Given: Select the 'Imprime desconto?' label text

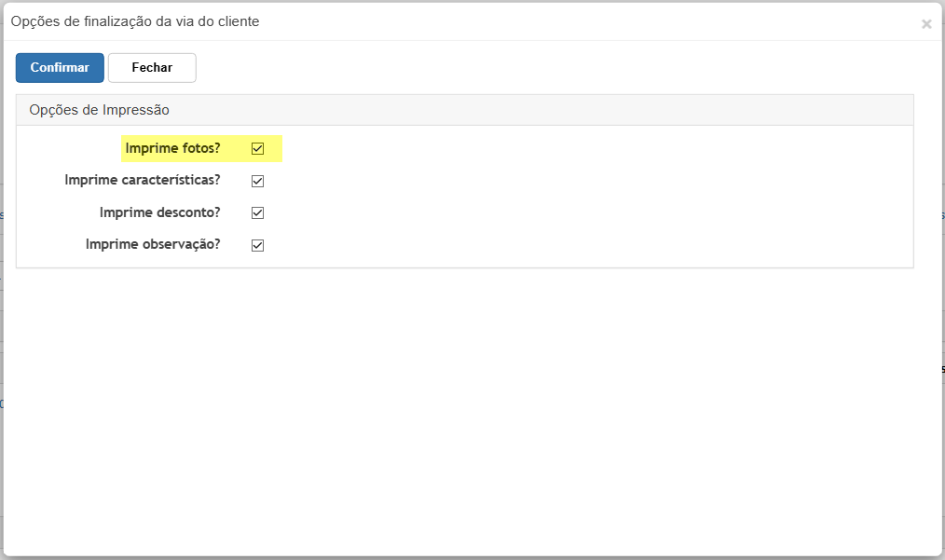Looking at the screenshot, I should [159, 212].
